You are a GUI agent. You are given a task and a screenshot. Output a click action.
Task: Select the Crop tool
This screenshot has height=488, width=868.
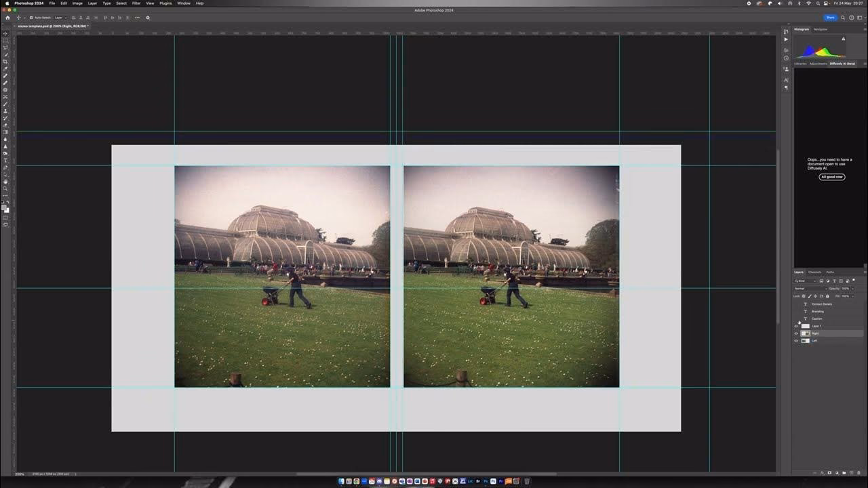(5, 62)
